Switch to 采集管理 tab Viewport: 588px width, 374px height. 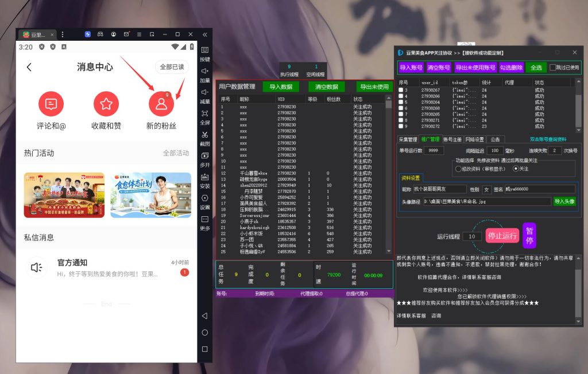(x=408, y=139)
